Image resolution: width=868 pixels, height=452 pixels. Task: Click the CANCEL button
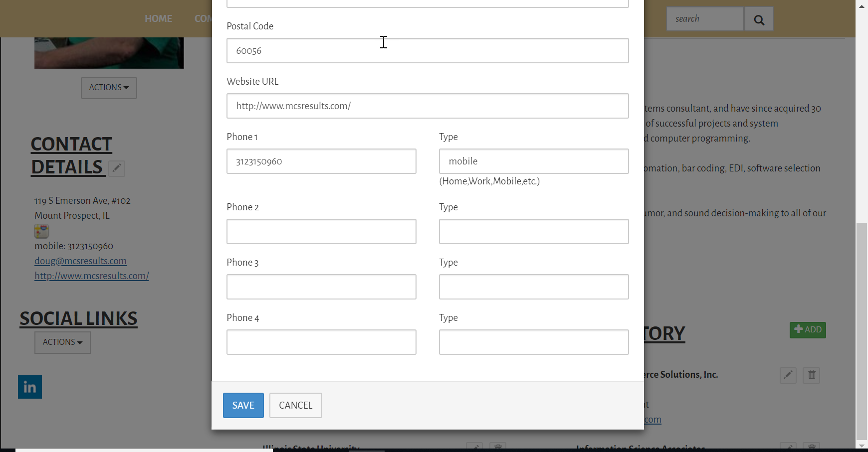click(296, 405)
